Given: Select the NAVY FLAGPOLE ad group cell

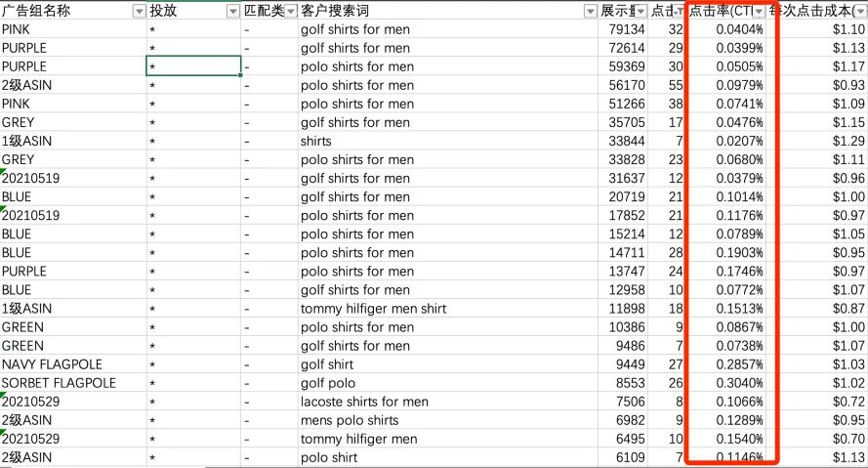Looking at the screenshot, I should (x=73, y=364).
